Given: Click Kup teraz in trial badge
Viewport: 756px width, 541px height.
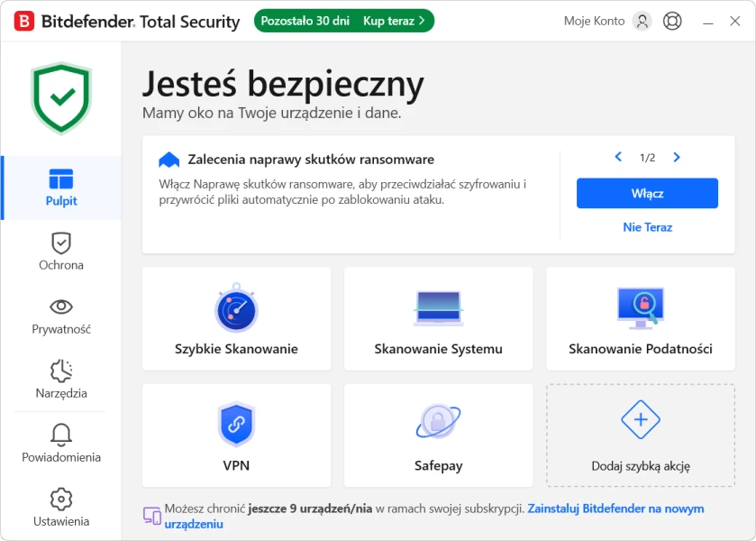Looking at the screenshot, I should tap(393, 21).
